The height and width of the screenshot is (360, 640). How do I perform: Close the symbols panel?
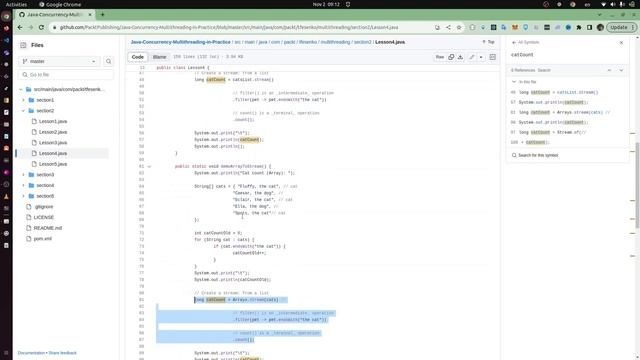(x=621, y=42)
